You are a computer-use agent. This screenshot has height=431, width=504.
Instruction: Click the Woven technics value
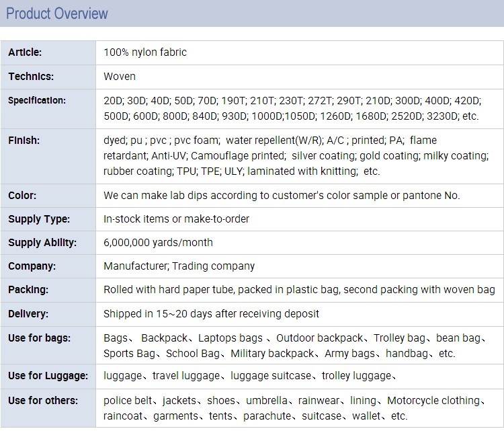[x=120, y=77]
